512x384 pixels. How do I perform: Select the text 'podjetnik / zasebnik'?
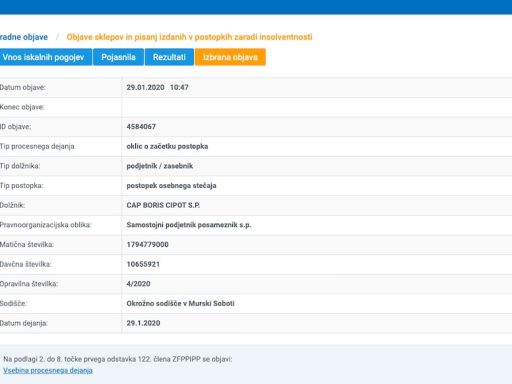[160, 166]
